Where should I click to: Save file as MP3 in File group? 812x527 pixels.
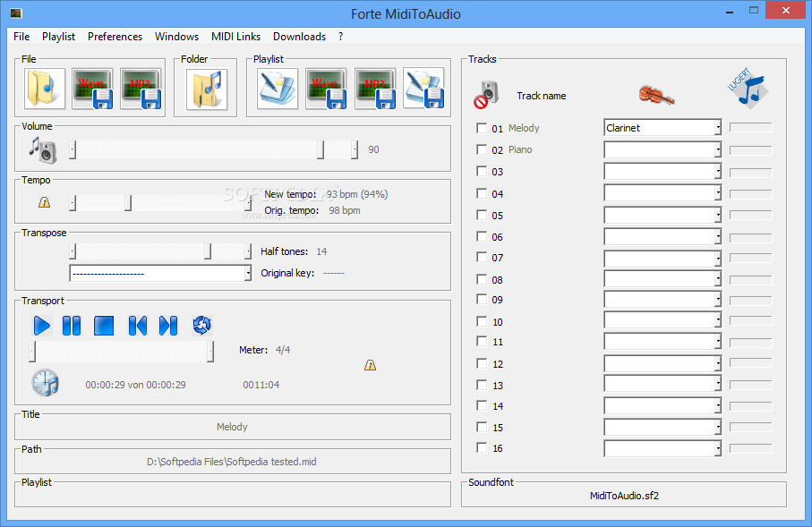coord(141,89)
